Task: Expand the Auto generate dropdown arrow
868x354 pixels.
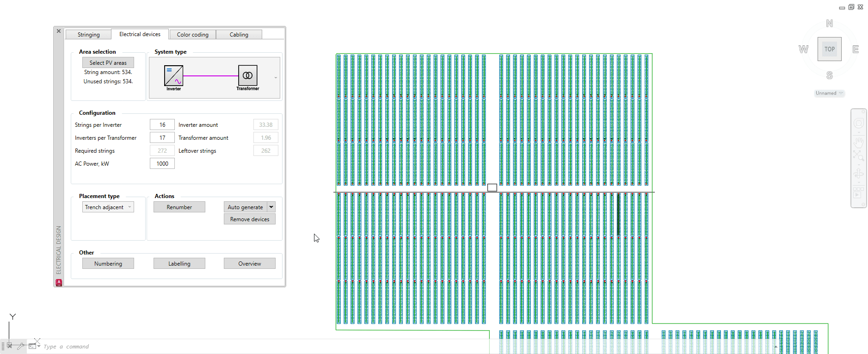Action: click(271, 207)
